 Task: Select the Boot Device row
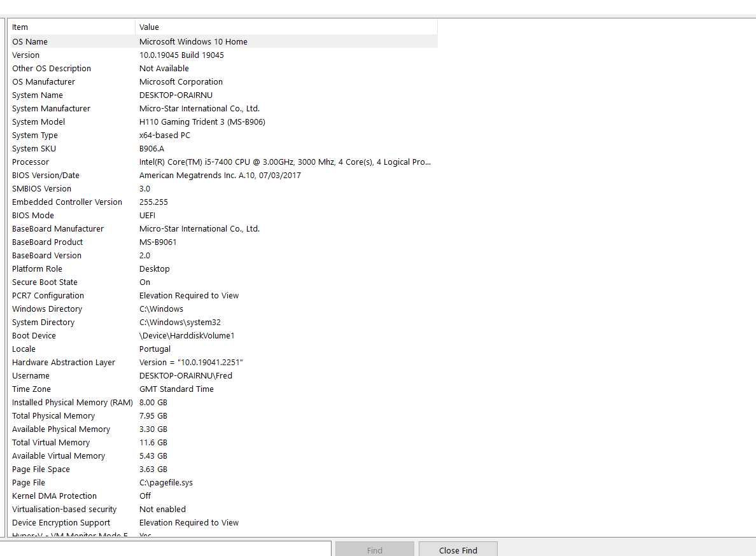pyautogui.click(x=223, y=335)
